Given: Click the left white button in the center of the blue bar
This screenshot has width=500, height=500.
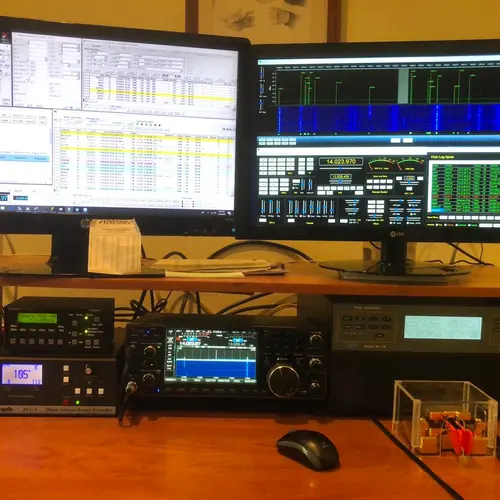Looking at the screenshot, I should (395, 140).
